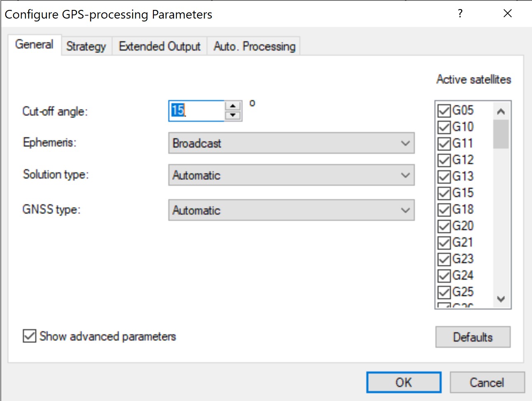Decrease cut-off angle with down arrow
The image size is (532, 401).
pos(233,116)
